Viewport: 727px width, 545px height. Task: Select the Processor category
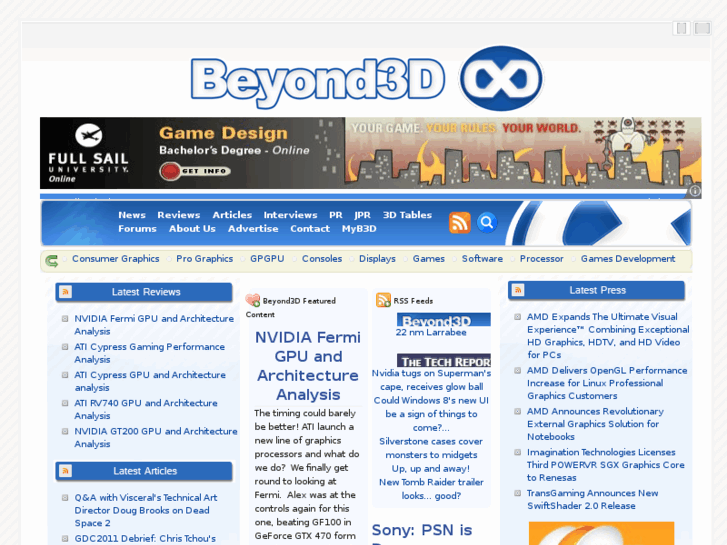[x=542, y=259]
